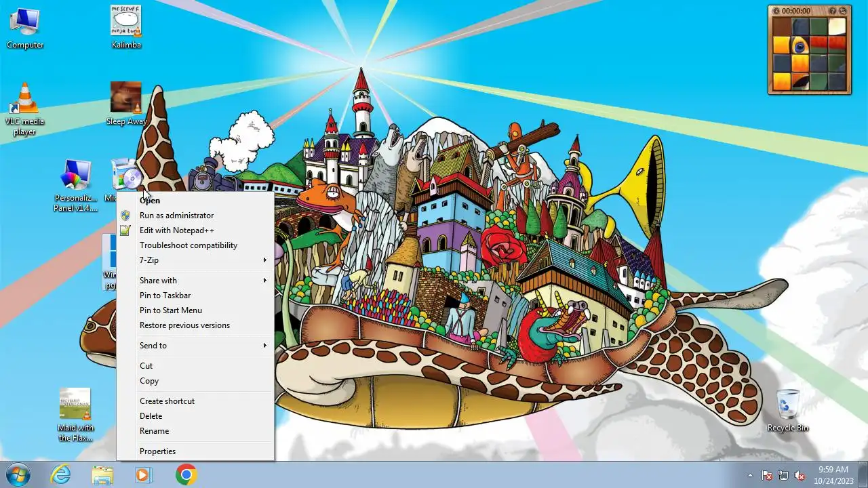Click the muted volume speaker icon
This screenshot has width=868, height=488.
point(800,475)
